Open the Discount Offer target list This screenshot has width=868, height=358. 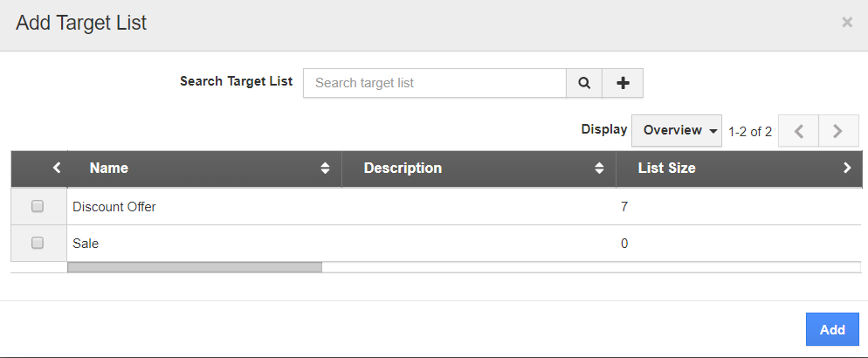point(114,207)
